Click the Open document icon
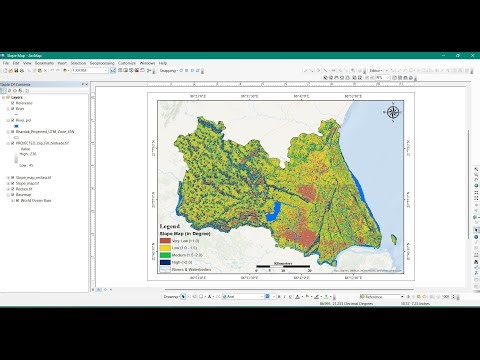Screen dimensions: 480x360 pos(11,71)
